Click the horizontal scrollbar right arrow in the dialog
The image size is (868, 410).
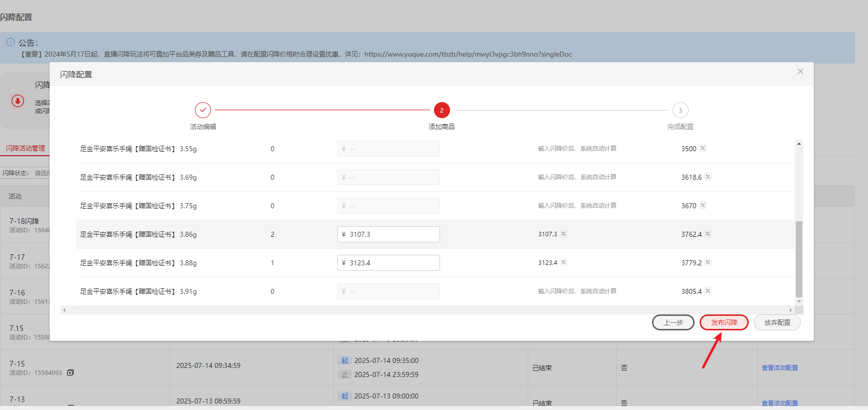[x=791, y=310]
